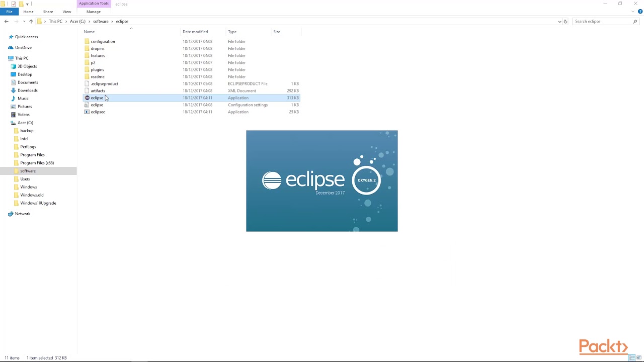644x362 pixels.
Task: Expand the breadcrumb chevron after Acer (C:)
Action: pos(89,22)
